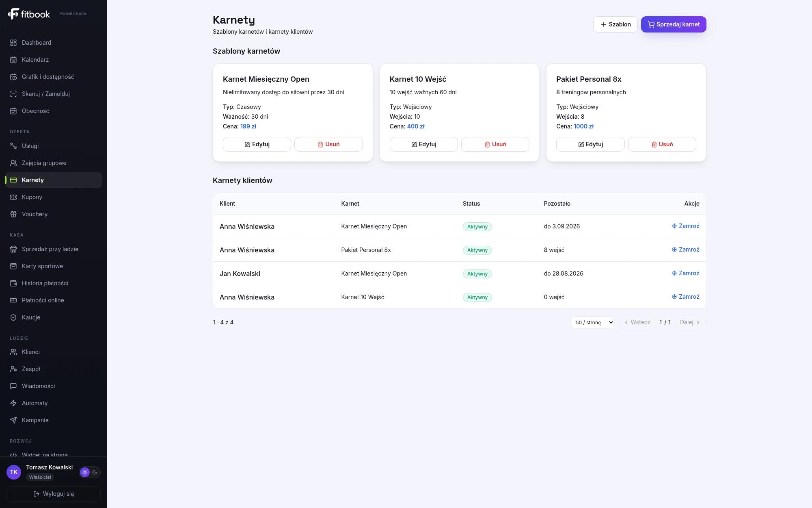Open the Automaty lightning icon
The image size is (812, 508).
pos(13,403)
